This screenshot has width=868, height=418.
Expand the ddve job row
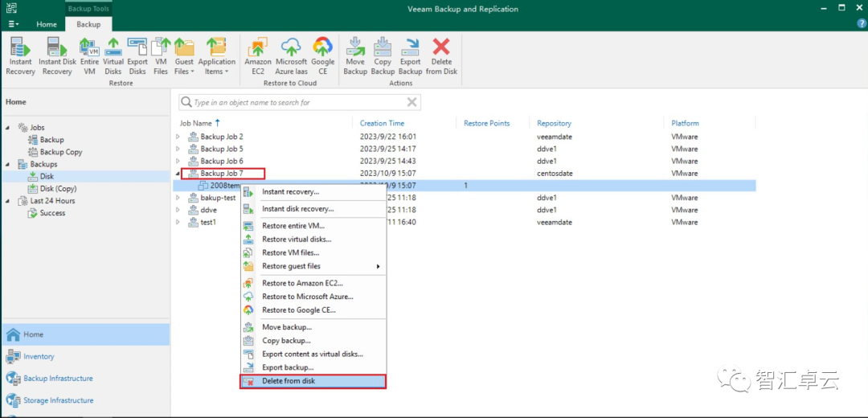point(178,210)
